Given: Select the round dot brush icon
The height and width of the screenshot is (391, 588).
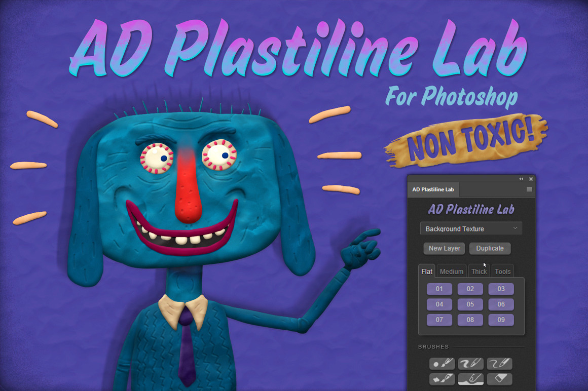Looking at the screenshot, I should pos(442,363).
